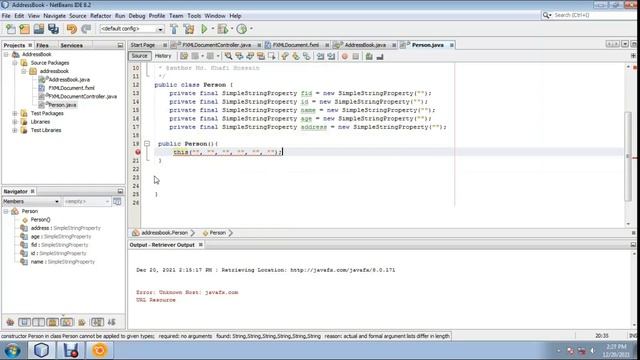Expand the Test Libraries node
This screenshot has height=360, width=640.
pos(15,130)
